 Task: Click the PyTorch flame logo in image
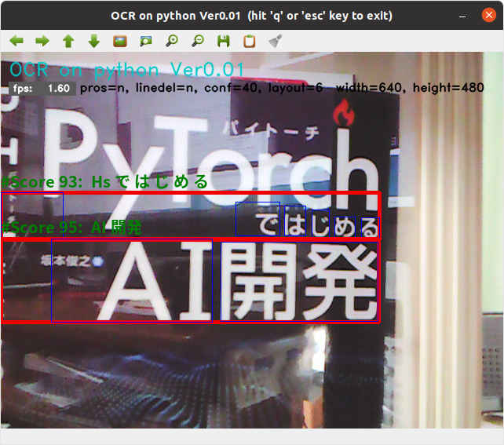[343, 115]
